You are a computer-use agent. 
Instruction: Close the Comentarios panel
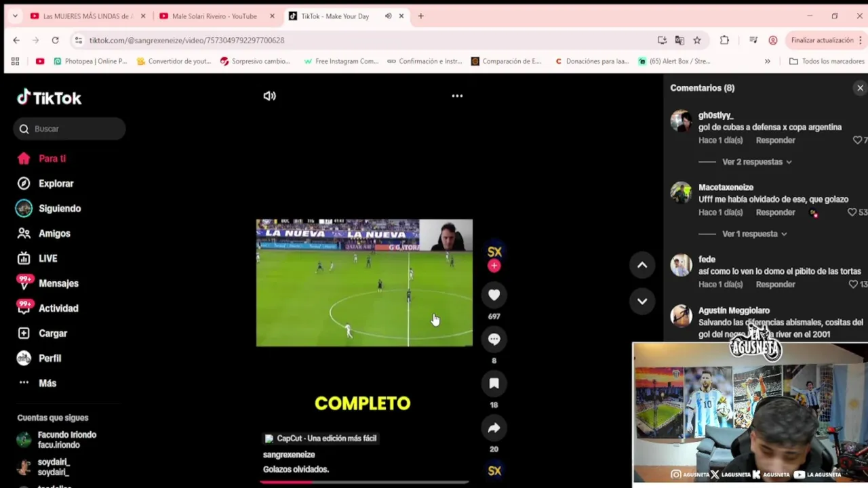(x=860, y=88)
